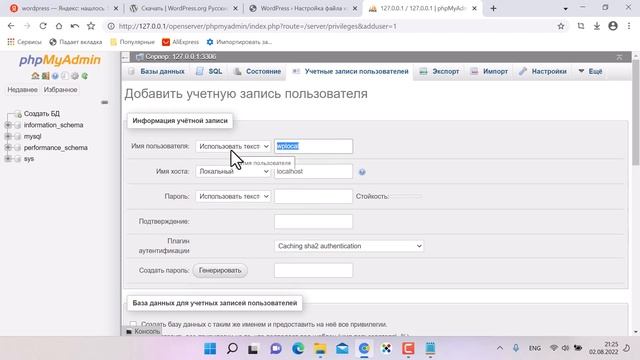Open SQL tab
The width and height of the screenshot is (640, 360).
(x=209, y=71)
